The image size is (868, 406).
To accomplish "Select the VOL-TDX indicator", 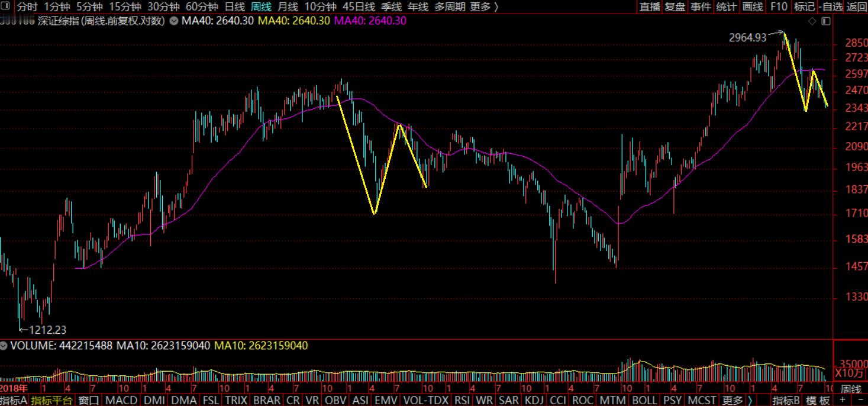I will (x=425, y=400).
